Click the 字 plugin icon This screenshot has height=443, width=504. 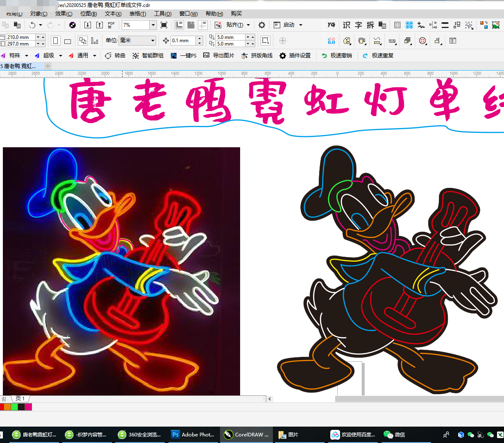[x=359, y=25]
